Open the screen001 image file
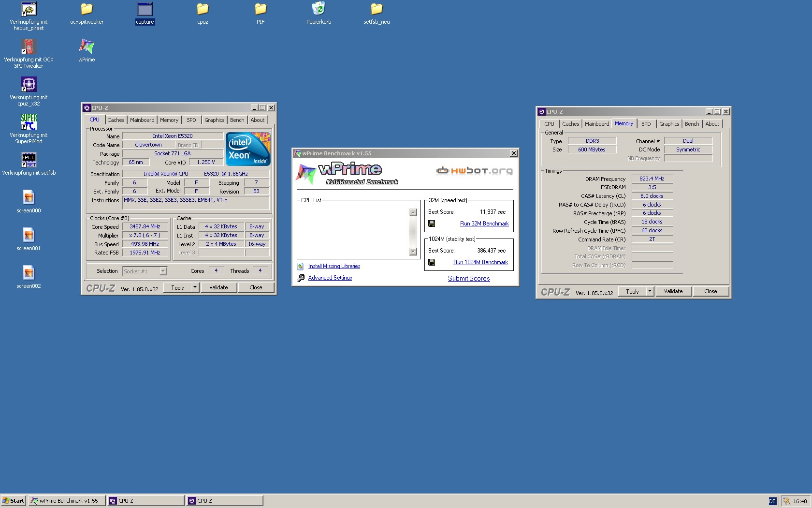The width and height of the screenshot is (812, 508). pos(29,236)
